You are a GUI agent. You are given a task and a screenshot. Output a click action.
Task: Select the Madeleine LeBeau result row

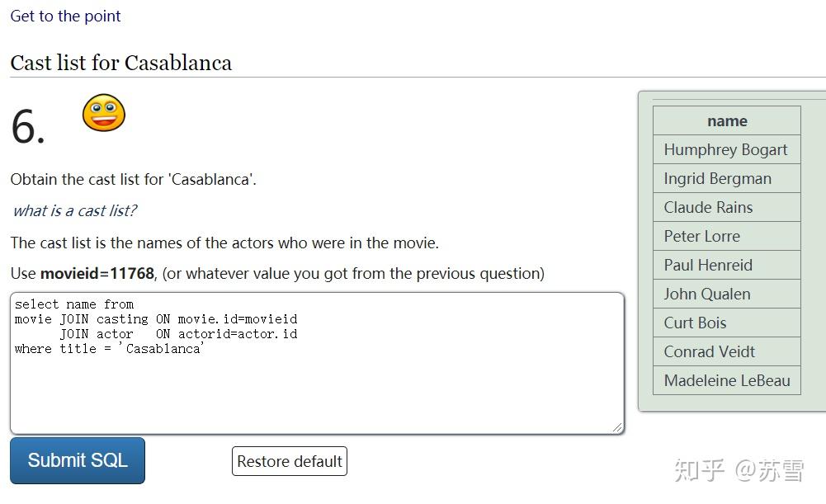tap(726, 380)
